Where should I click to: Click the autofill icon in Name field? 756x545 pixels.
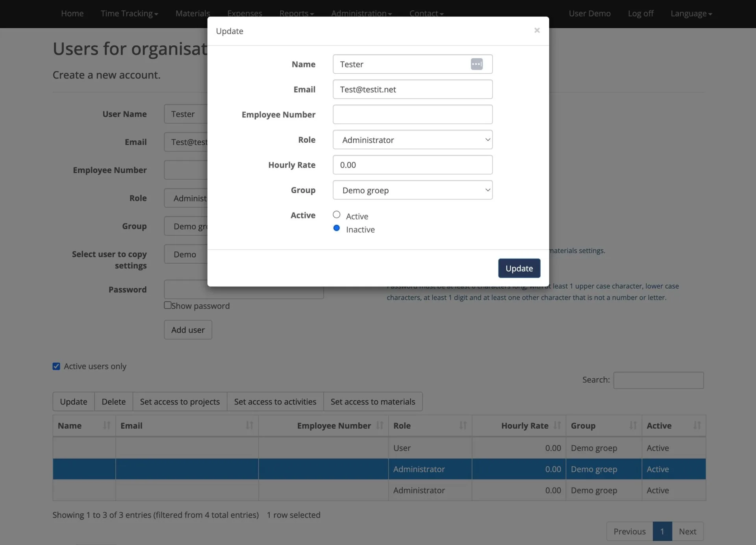(x=476, y=64)
